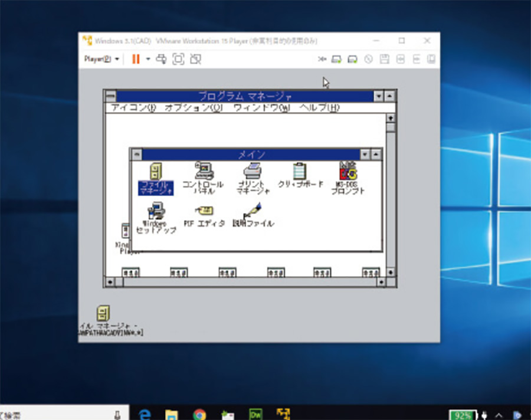The width and height of the screenshot is (531, 420).
Task: Open the File Manager (ファイルマネージャ) icon
Action: pos(155,172)
